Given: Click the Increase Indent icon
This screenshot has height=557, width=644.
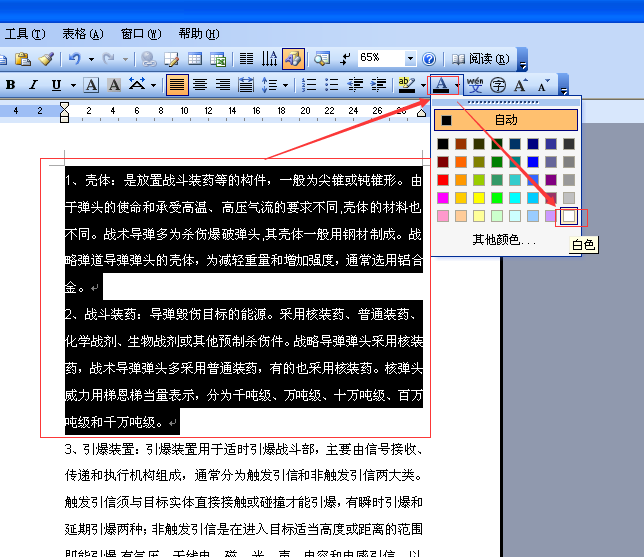Looking at the screenshot, I should 378,85.
